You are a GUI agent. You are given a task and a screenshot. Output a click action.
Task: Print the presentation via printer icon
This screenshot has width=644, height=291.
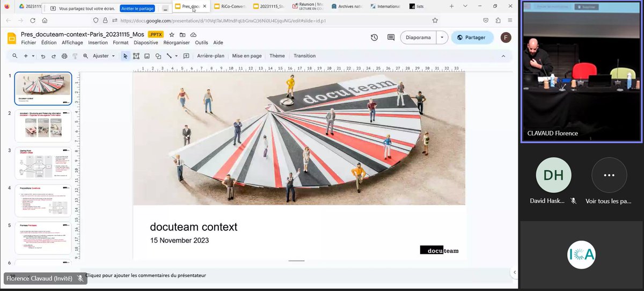pos(64,56)
